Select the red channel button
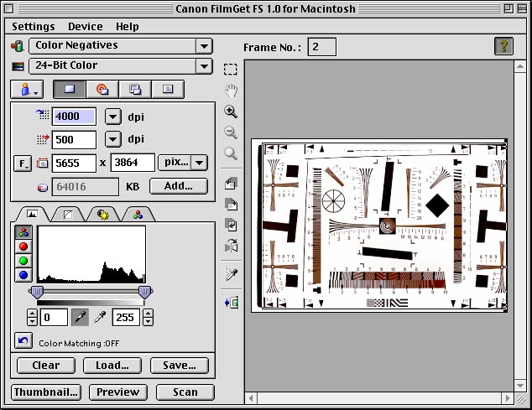Screen dimensions: 532x410 pyautogui.click(x=23, y=247)
